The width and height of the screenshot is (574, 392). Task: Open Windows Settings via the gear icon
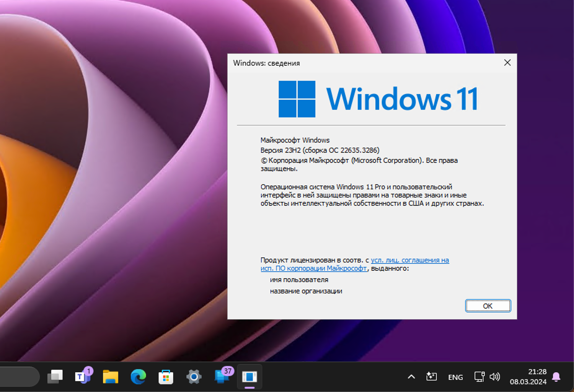click(x=194, y=377)
